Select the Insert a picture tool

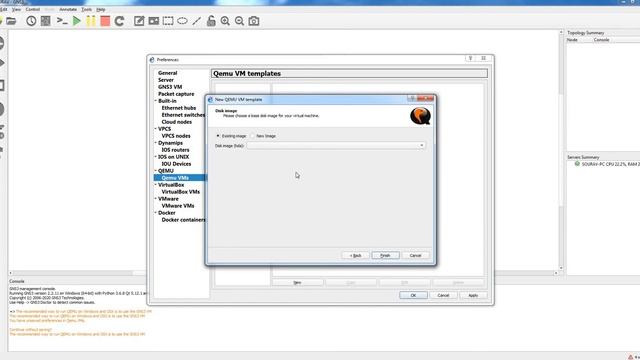tap(153, 21)
